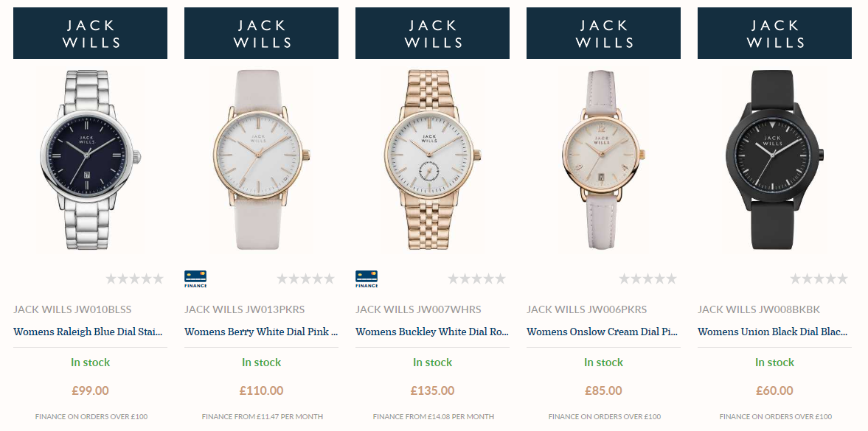Open Womens Union Black Dial product link
Image resolution: width=868 pixels, height=431 pixels.
click(x=773, y=332)
